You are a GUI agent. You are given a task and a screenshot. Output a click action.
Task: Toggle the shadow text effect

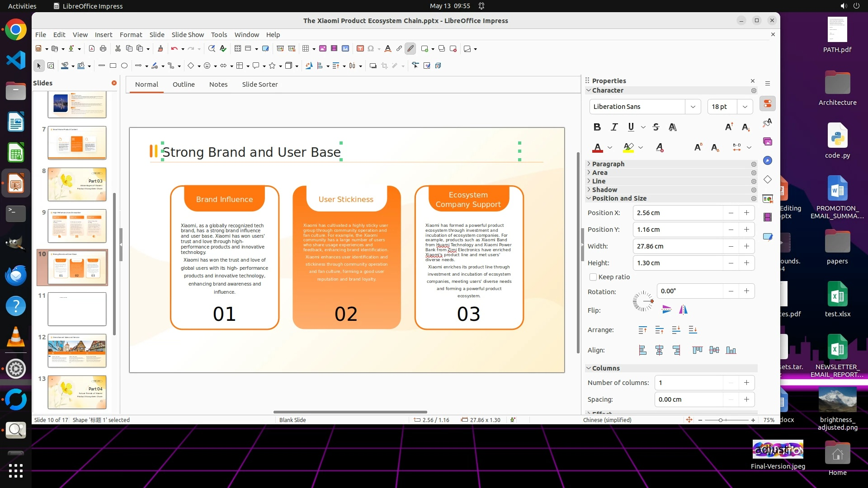click(672, 127)
